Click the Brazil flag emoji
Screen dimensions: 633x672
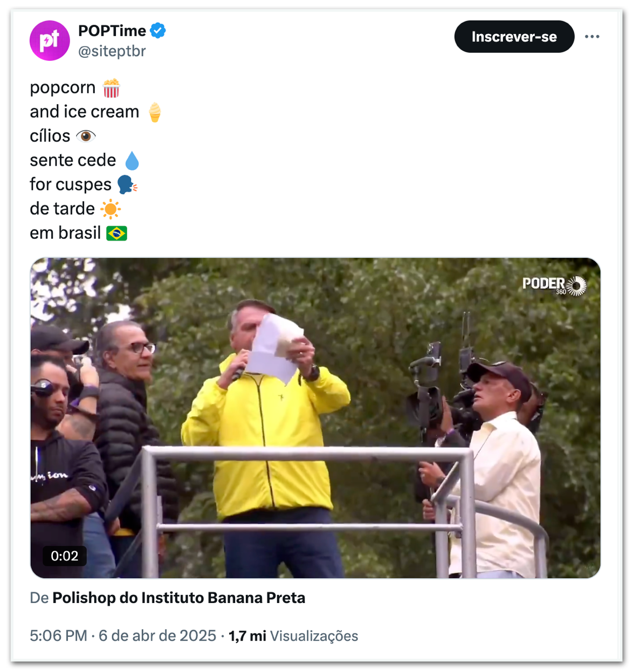click(116, 233)
